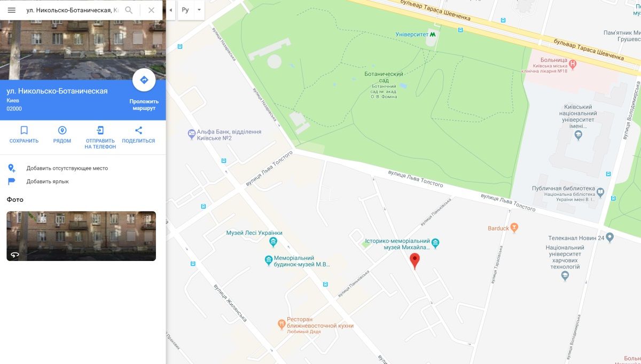Share location with ПОДЕЛИТЬСЯ icon

coord(138,134)
